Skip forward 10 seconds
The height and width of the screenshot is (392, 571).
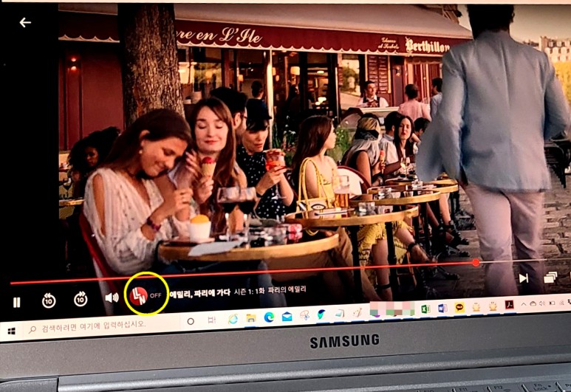(x=81, y=299)
